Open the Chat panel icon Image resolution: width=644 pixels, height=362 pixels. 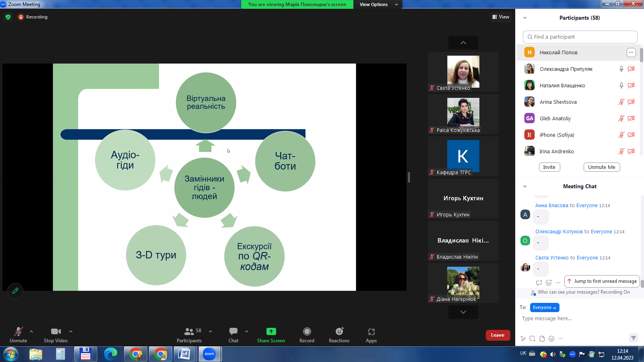233,331
